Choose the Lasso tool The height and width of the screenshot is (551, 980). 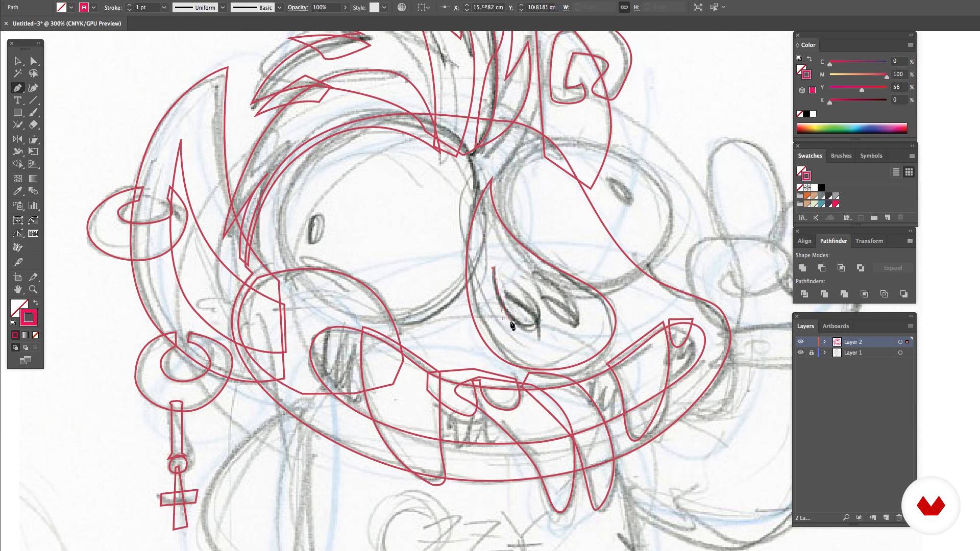[33, 74]
